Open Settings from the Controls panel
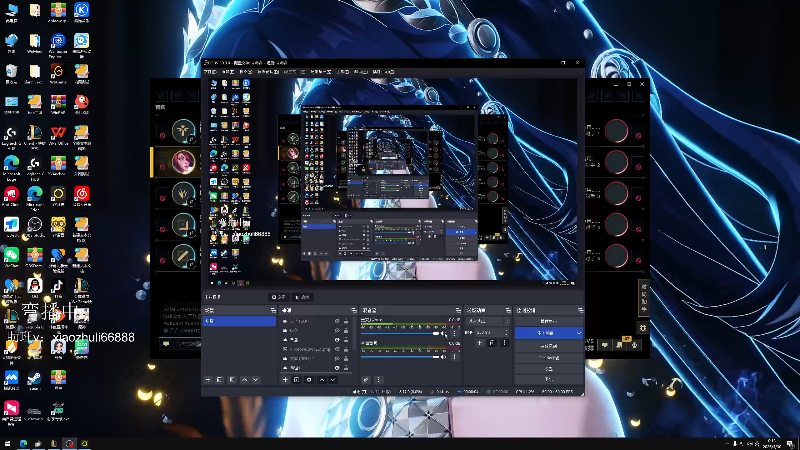Screen dimensions: 800x450 [x=549, y=368]
